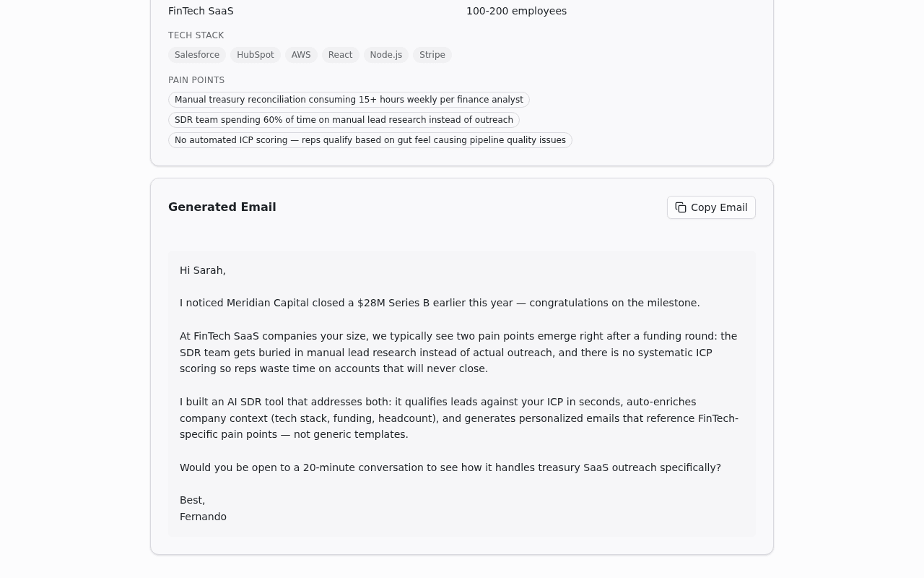Select the Stripe tech stack tag
This screenshot has height=578, width=924.
(x=432, y=55)
